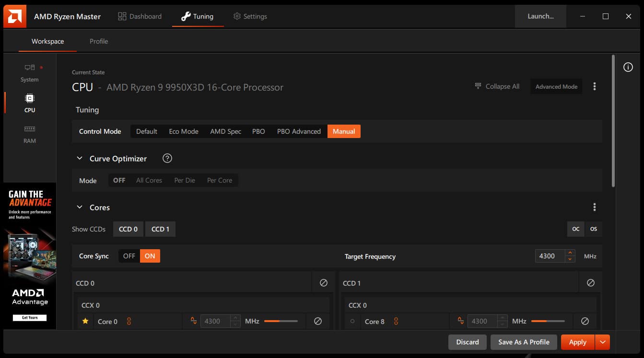Click the Core 0 frequency slider
The height and width of the screenshot is (358, 644).
coord(281,321)
